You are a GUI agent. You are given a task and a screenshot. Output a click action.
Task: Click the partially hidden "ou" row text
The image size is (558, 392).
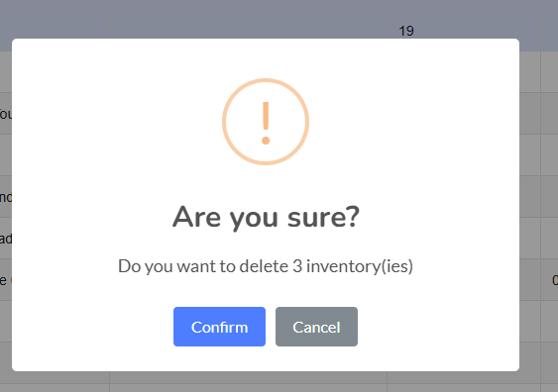point(6,114)
